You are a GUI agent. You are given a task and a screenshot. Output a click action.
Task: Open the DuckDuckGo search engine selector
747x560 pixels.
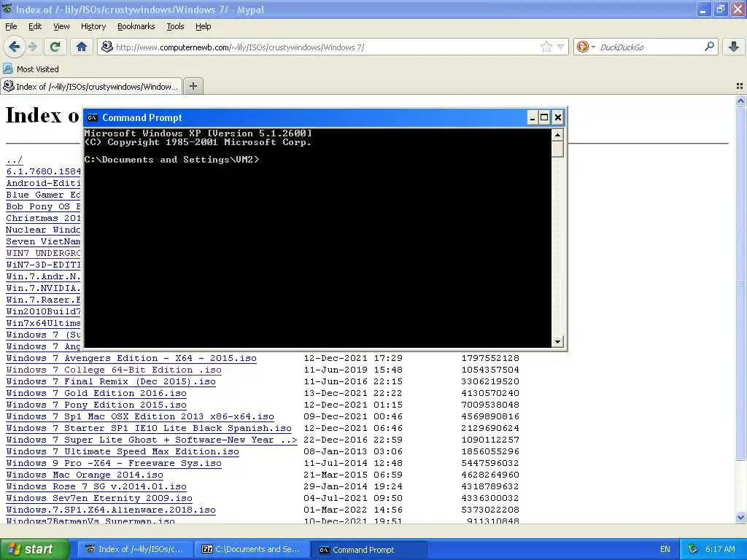(586, 47)
